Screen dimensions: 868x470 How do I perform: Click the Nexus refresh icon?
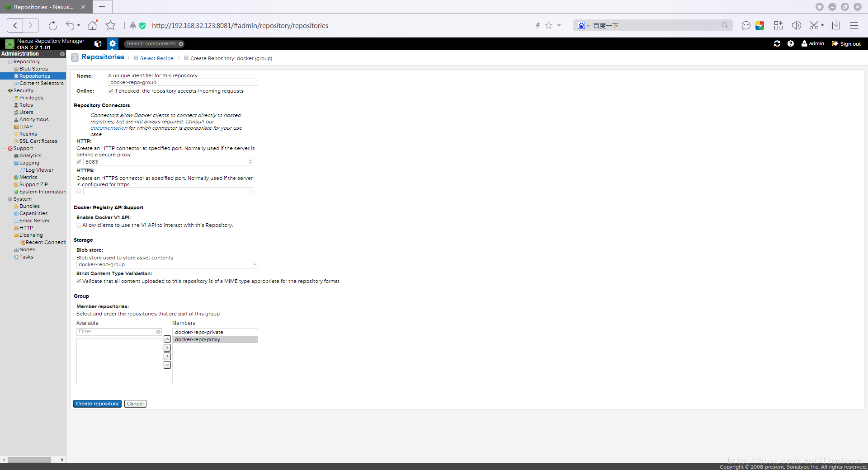click(777, 44)
